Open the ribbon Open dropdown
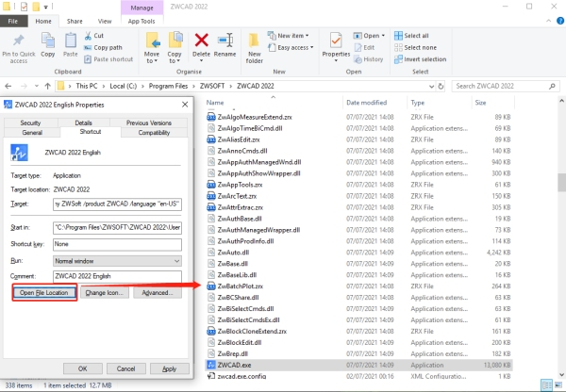The image size is (566, 392). coord(369,36)
